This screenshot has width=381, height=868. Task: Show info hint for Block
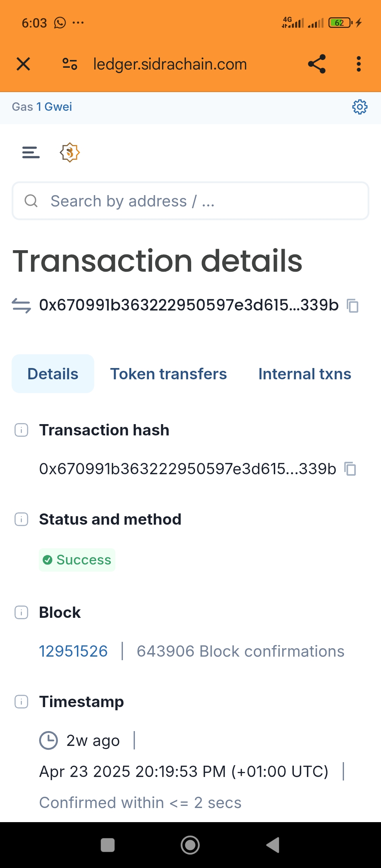coord(21,613)
